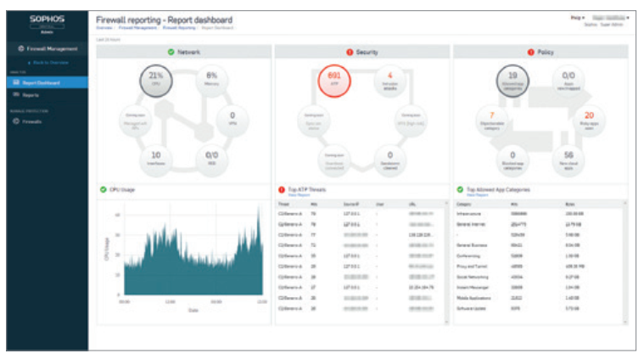Image resolution: width=644 pixels, height=359 pixels.
Task: Click the Policy panel header
Action: pyautogui.click(x=540, y=52)
